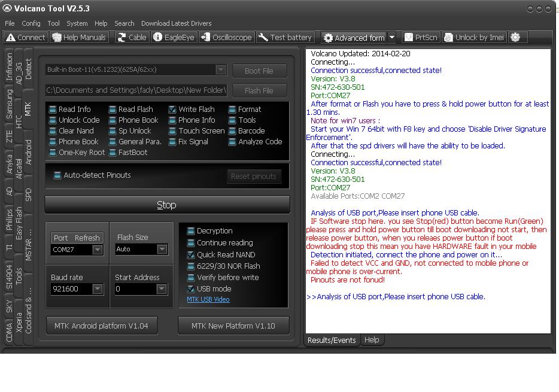
Task: Disable the Quick Read NAND checkbox
Action: coord(191,255)
